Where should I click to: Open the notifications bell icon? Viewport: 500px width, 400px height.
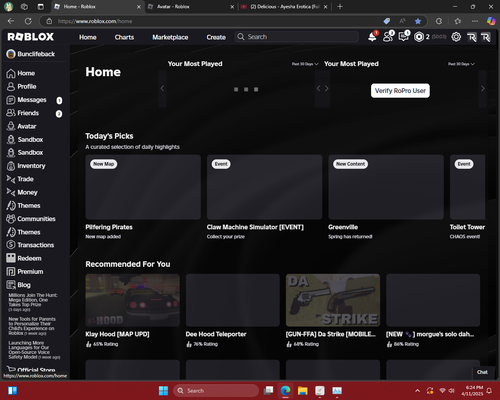coord(372,37)
